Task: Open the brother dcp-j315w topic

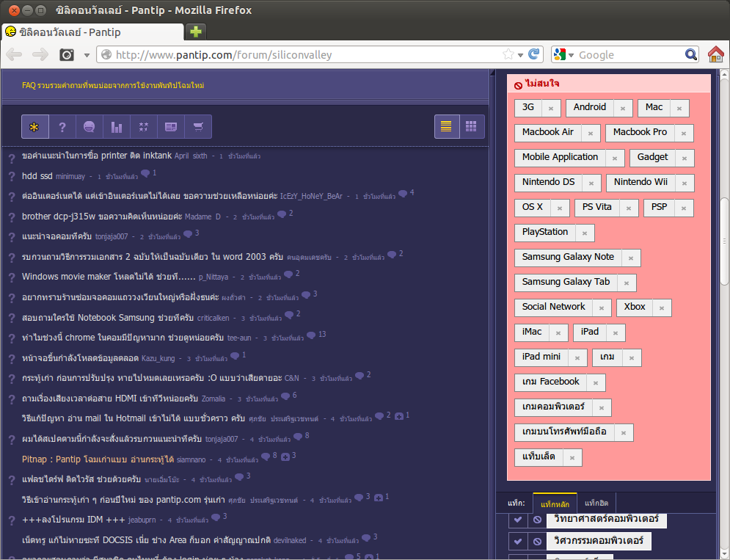Action: click(102, 217)
